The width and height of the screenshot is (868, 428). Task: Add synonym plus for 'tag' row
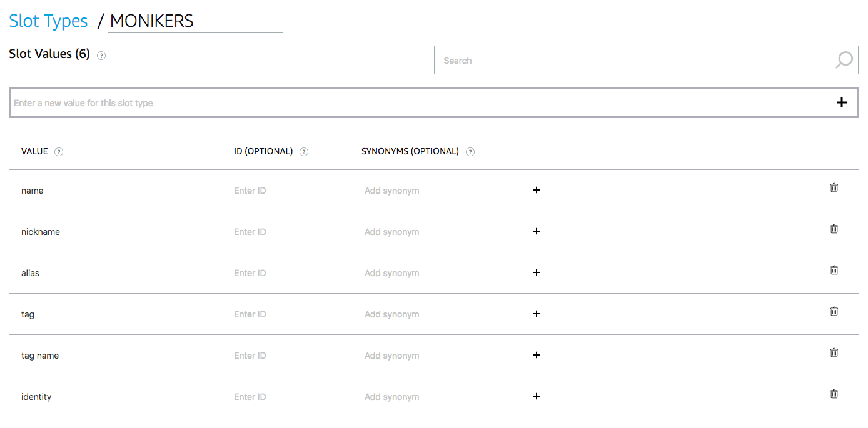pyautogui.click(x=536, y=314)
